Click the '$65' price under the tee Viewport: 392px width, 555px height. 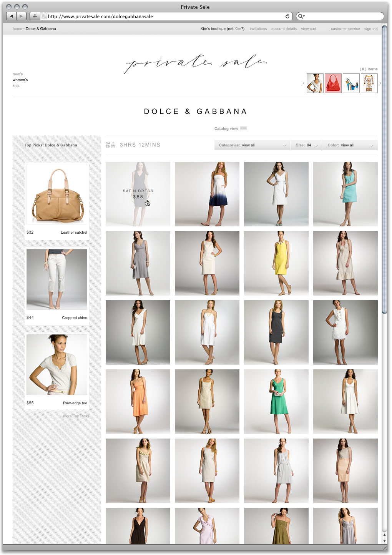point(30,403)
